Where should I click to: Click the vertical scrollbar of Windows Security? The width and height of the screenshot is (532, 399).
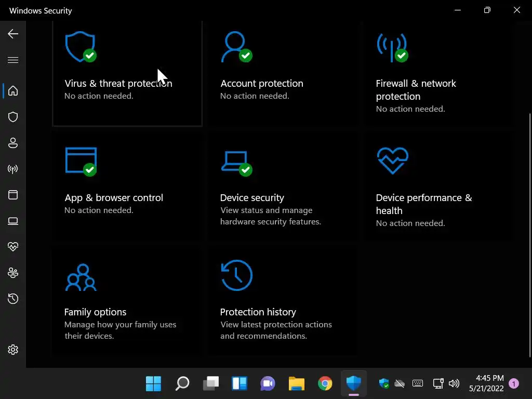530,235
